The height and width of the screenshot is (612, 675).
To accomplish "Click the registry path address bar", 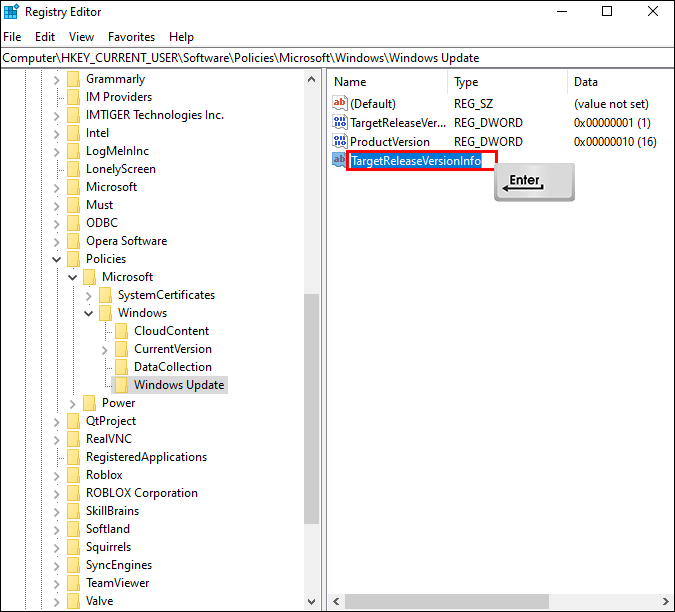I will (338, 58).
